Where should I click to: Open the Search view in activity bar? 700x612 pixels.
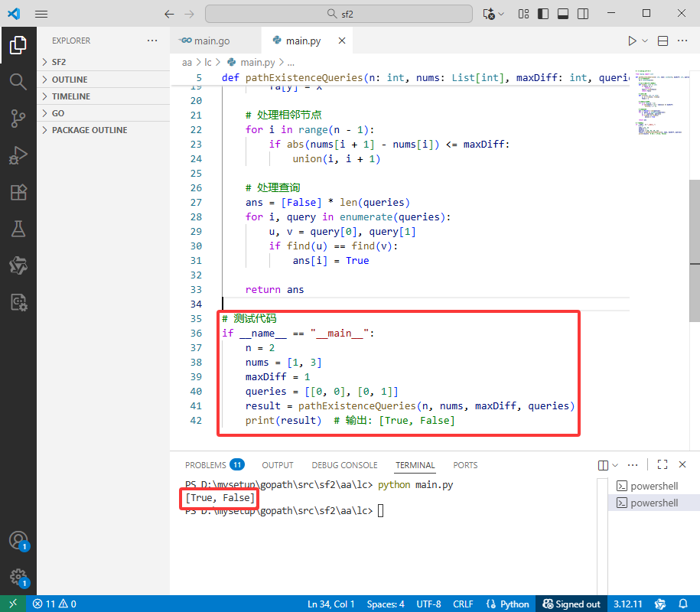tap(18, 82)
